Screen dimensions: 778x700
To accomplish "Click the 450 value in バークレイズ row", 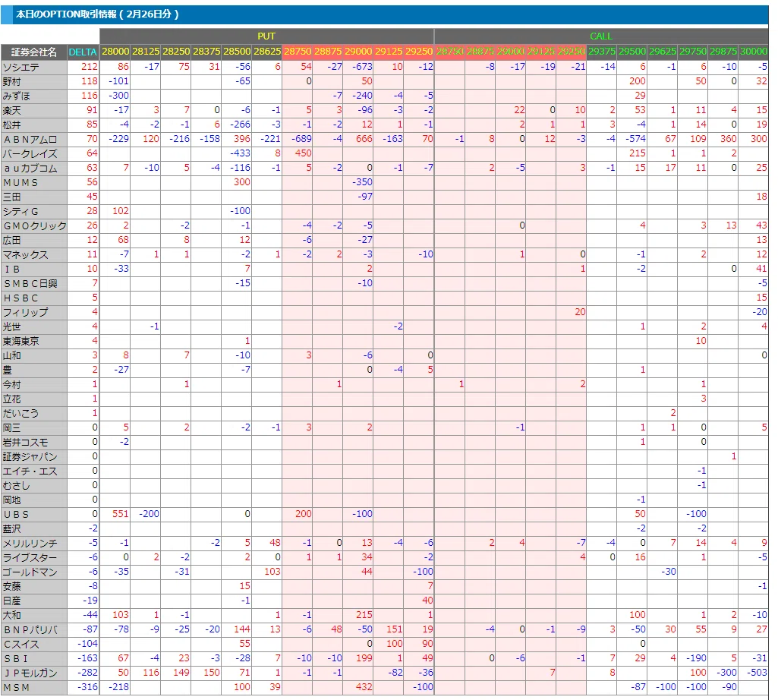I will [303, 153].
